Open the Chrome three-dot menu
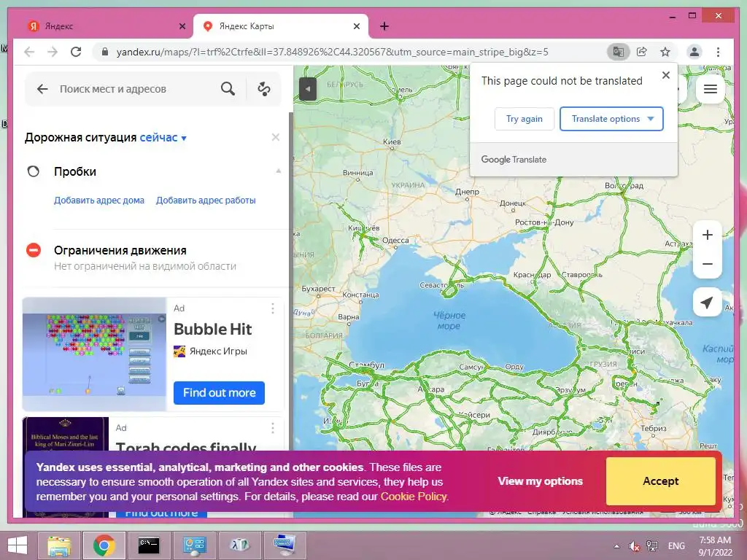This screenshot has width=747, height=560. point(718,52)
